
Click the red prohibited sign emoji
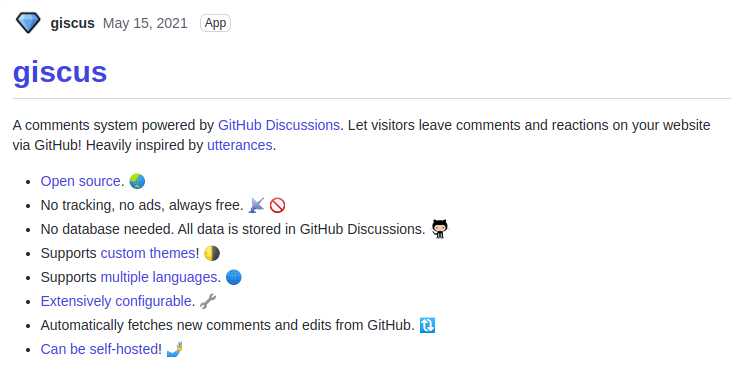point(278,205)
